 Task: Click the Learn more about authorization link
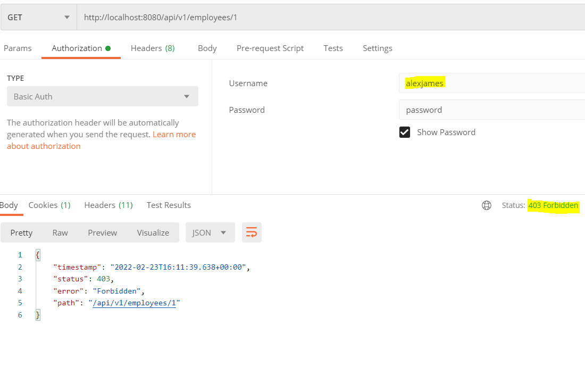tap(174, 134)
